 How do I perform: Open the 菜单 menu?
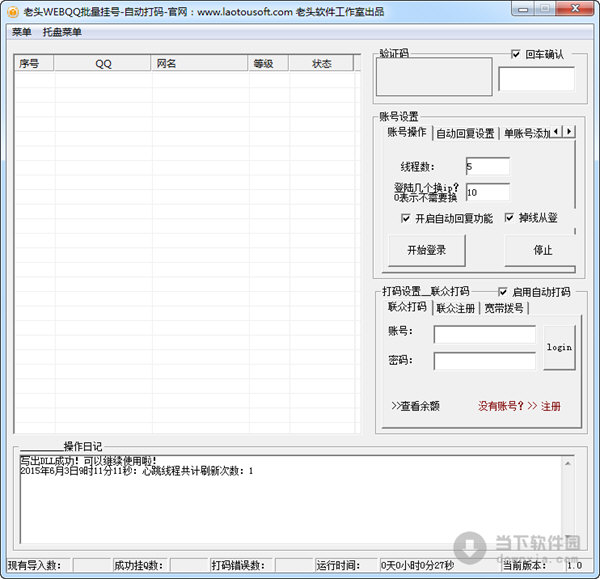click(x=21, y=32)
